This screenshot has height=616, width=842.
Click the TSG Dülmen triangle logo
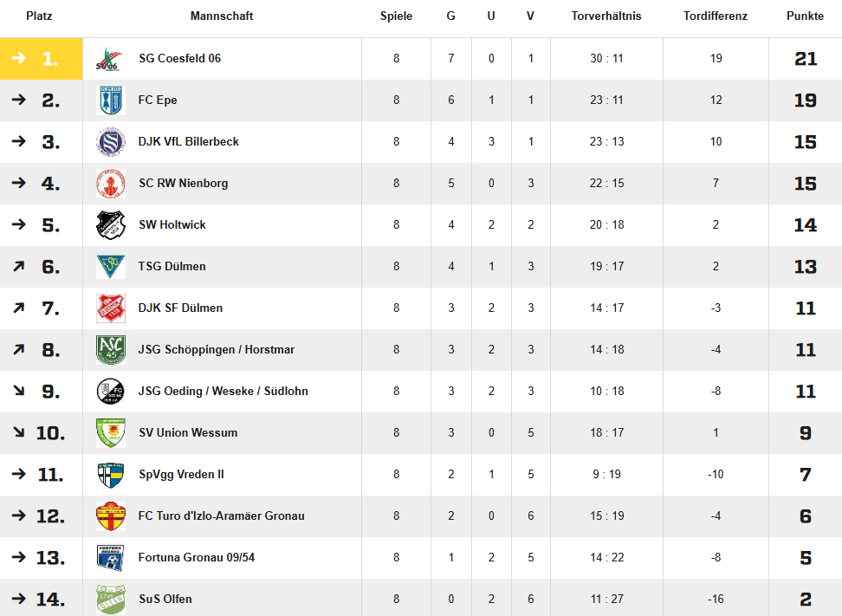tap(111, 267)
